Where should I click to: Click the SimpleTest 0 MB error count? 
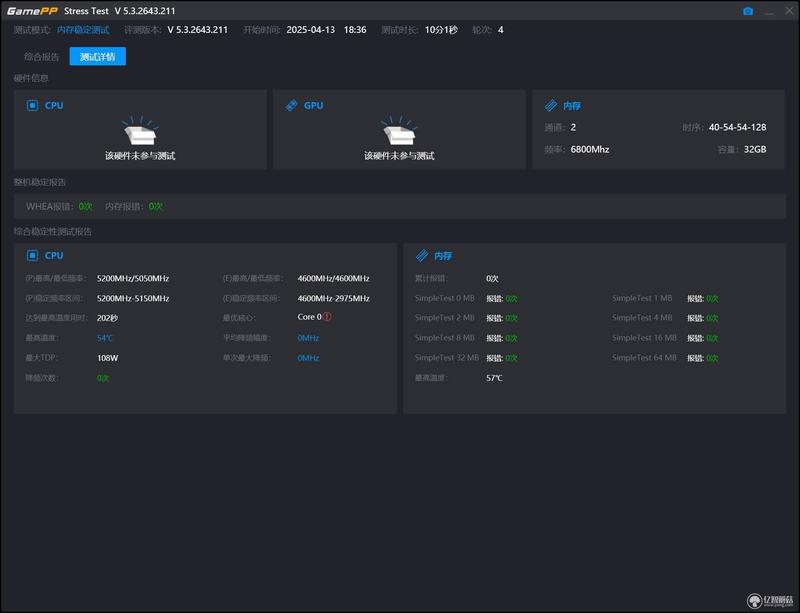point(511,299)
